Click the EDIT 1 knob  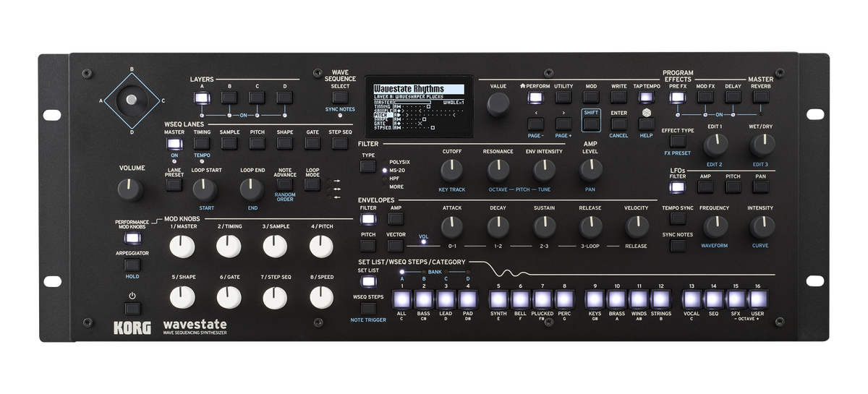715,145
